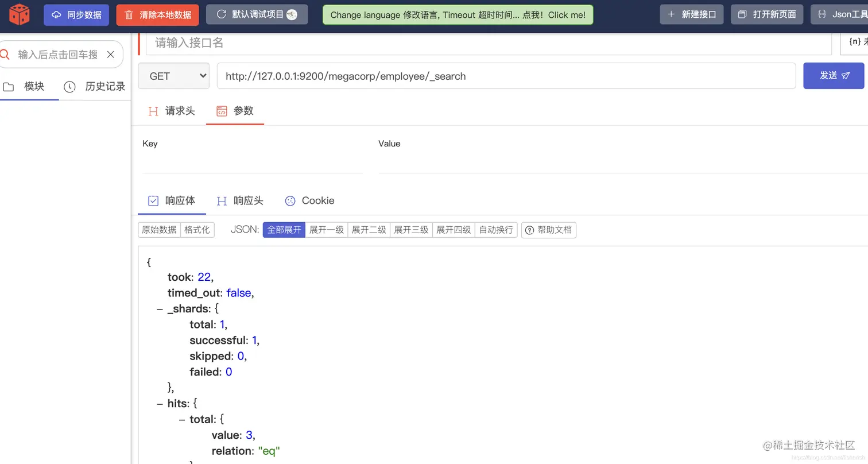Open the 请求头 request tab
This screenshot has width=868, height=464.
pos(171,111)
